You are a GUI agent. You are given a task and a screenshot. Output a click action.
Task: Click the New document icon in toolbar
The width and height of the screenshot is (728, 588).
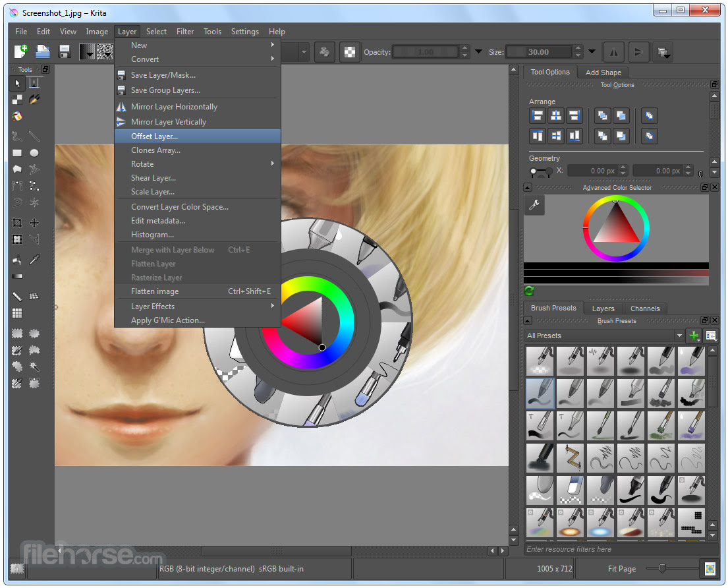pyautogui.click(x=20, y=51)
